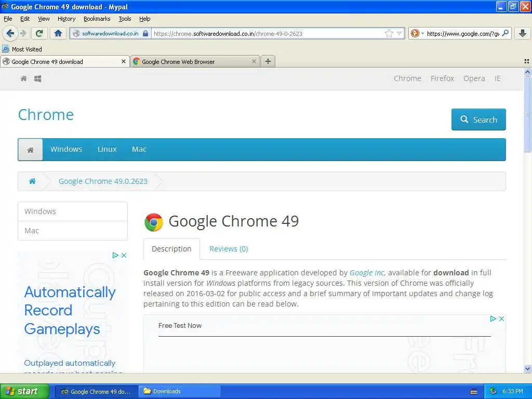Switch to the Reviews (0) tab
This screenshot has width=532, height=399.
(x=229, y=249)
